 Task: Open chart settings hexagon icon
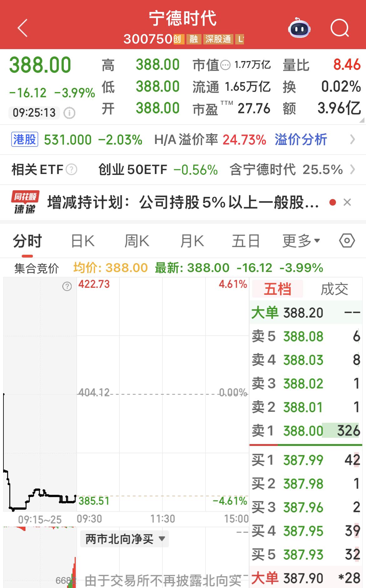(x=347, y=241)
